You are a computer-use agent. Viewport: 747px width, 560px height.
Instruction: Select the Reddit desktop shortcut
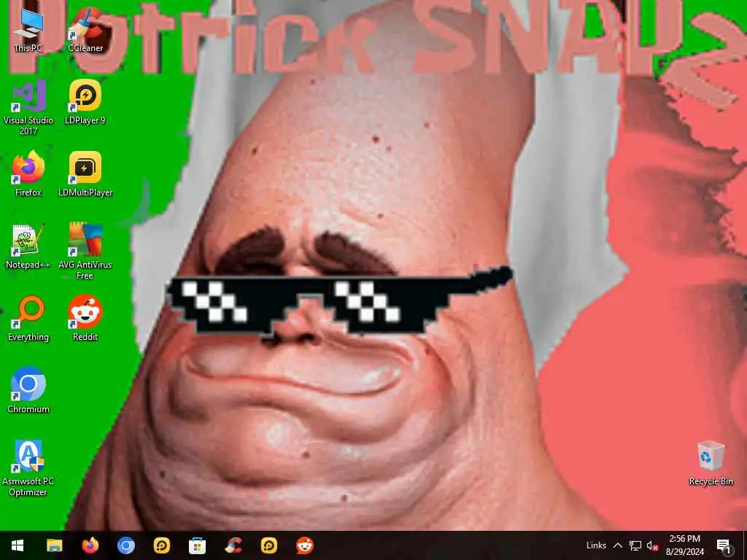coord(85,319)
